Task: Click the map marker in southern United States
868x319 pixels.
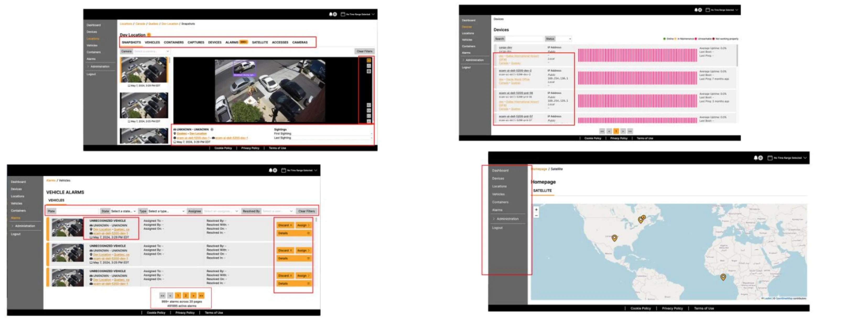Action: 614,238
